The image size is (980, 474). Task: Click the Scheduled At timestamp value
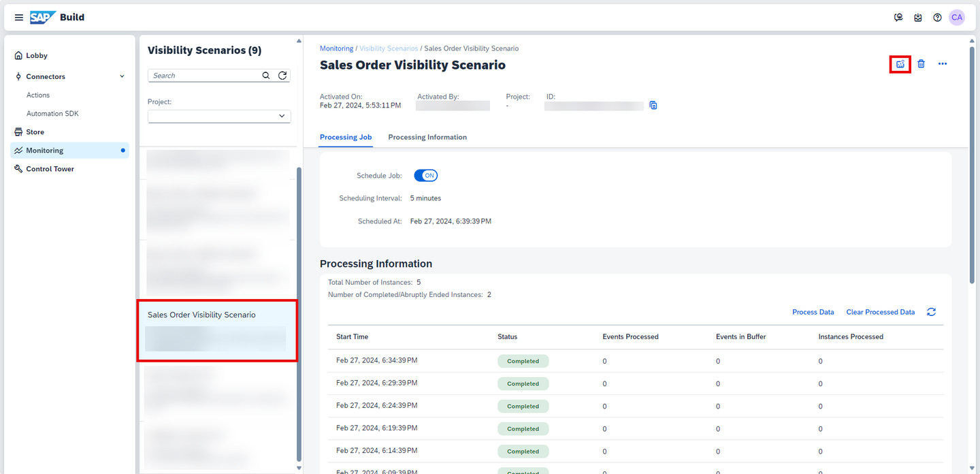(x=451, y=221)
